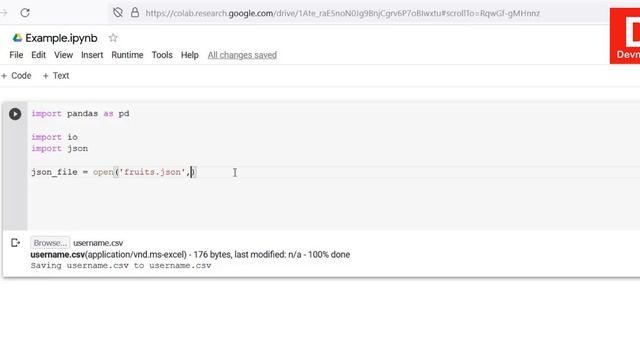Click the username.csv label next to Browse
Image resolution: width=640 pixels, height=360 pixels.
(x=98, y=243)
